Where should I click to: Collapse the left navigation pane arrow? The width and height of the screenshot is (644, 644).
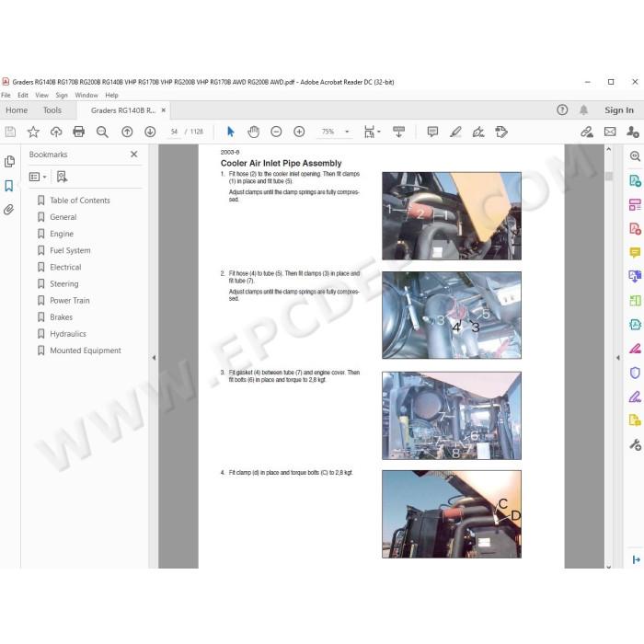coord(154,358)
